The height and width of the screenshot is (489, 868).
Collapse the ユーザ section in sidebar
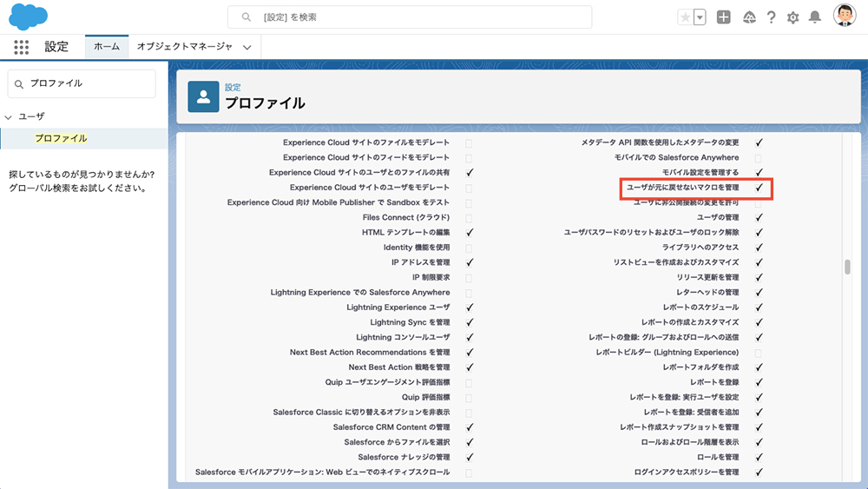coord(9,117)
